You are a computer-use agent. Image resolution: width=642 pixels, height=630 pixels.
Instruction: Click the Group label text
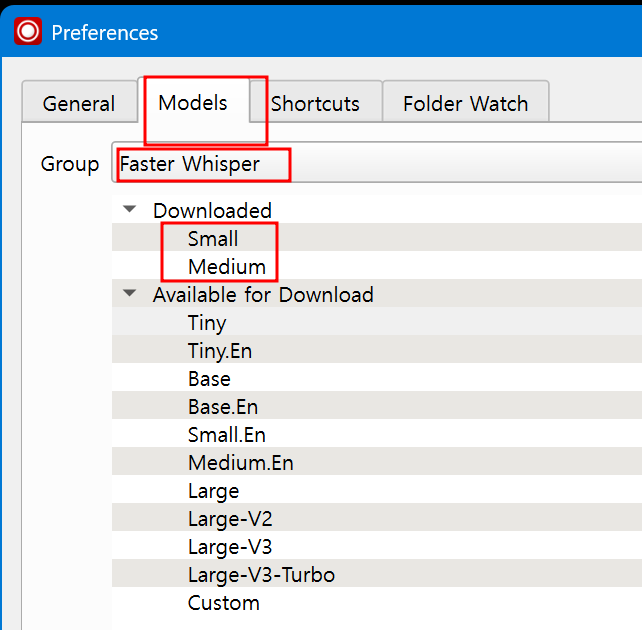click(x=70, y=165)
